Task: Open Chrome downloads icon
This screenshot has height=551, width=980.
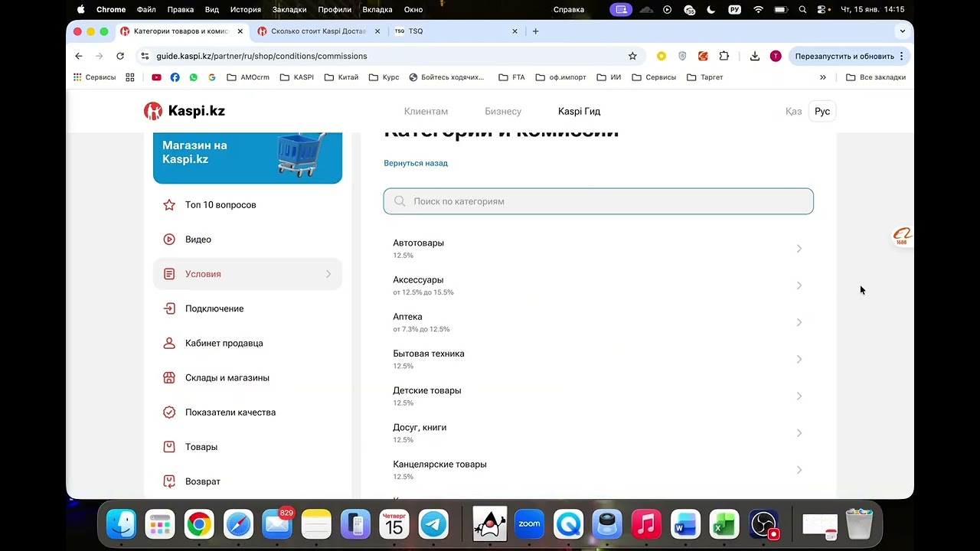Action: point(755,56)
